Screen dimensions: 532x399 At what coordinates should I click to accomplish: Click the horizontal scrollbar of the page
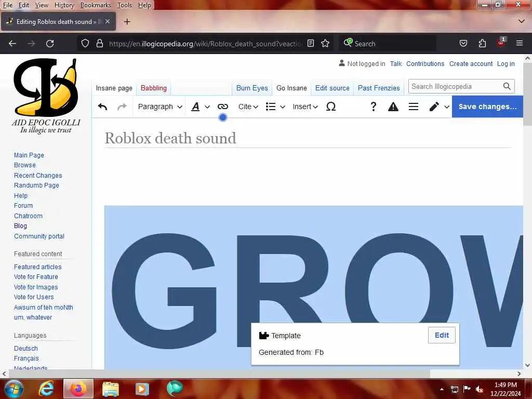click(x=219, y=374)
